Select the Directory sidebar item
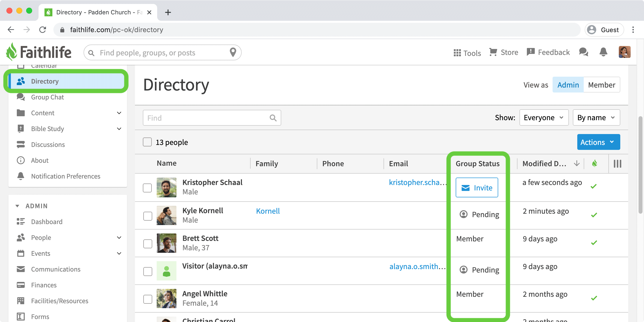 (66, 81)
